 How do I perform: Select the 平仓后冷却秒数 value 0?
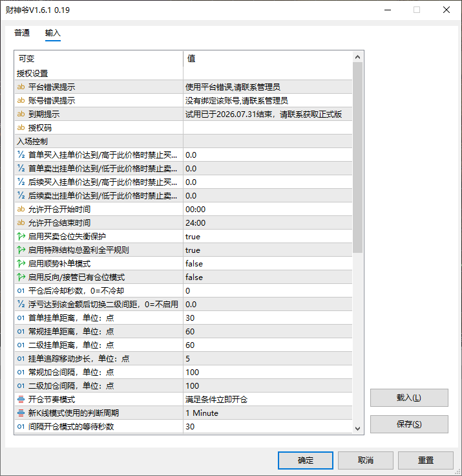(x=188, y=290)
